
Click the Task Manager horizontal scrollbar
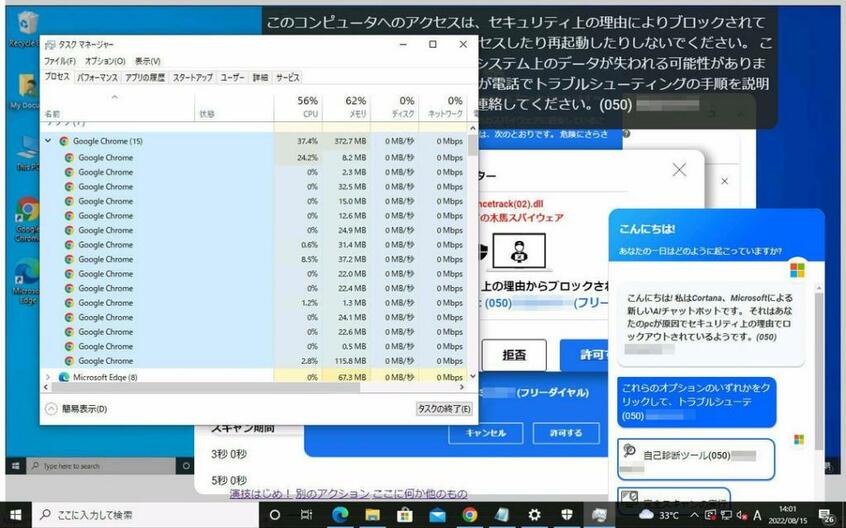[x=205, y=387]
